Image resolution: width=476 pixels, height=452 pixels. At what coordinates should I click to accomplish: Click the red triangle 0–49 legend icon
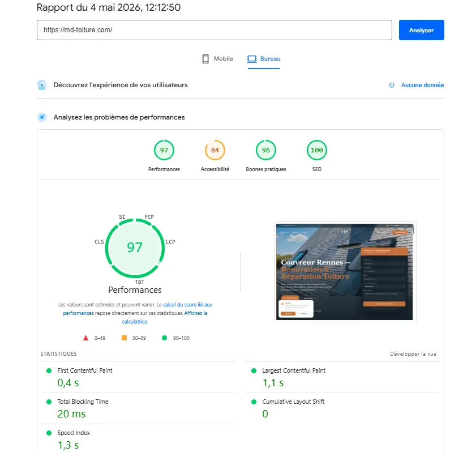click(x=85, y=338)
